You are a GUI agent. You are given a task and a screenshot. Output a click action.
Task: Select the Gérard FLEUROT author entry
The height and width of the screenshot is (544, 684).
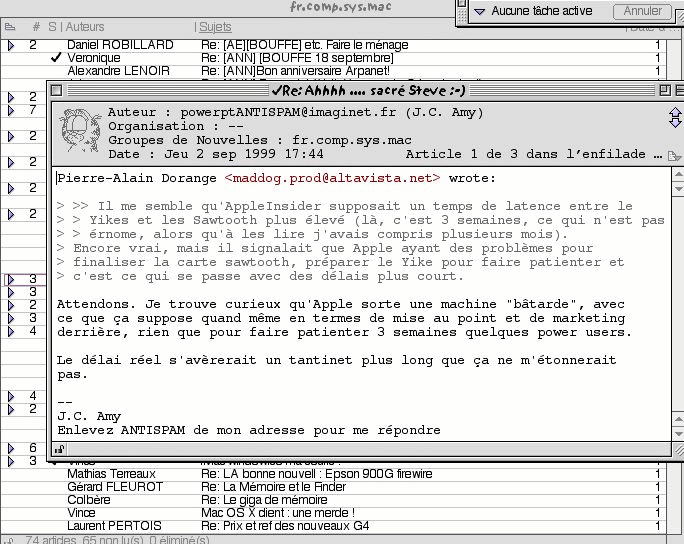coord(115,487)
